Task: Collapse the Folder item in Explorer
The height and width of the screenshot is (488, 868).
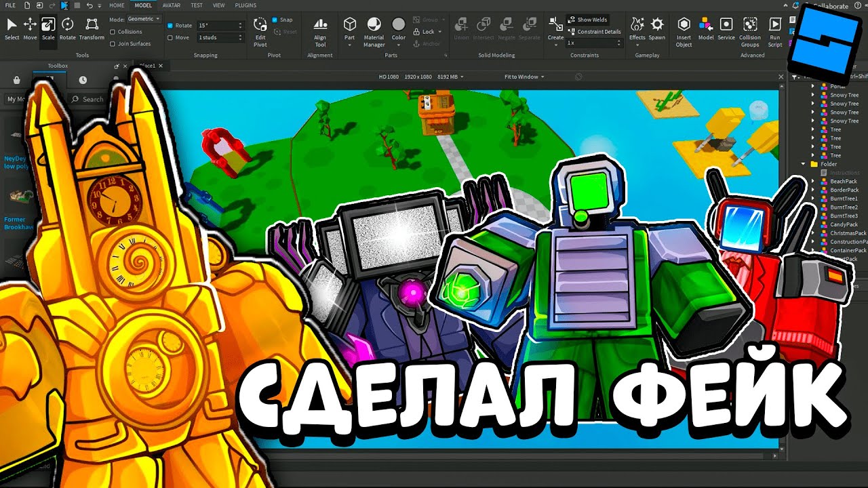Action: [x=804, y=164]
